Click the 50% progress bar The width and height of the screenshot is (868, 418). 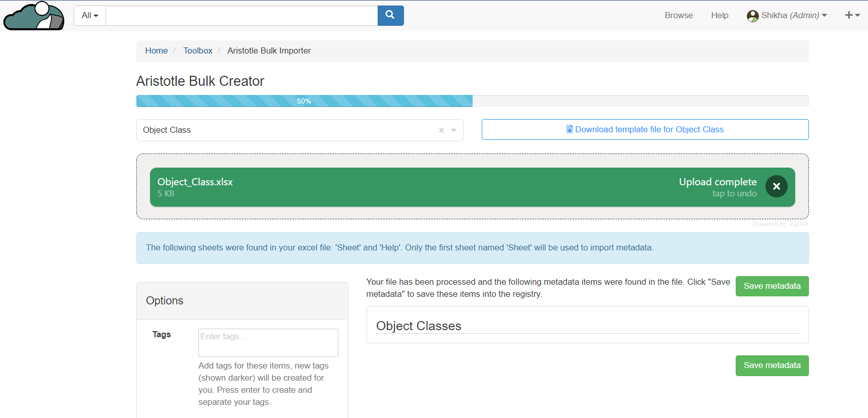(304, 101)
